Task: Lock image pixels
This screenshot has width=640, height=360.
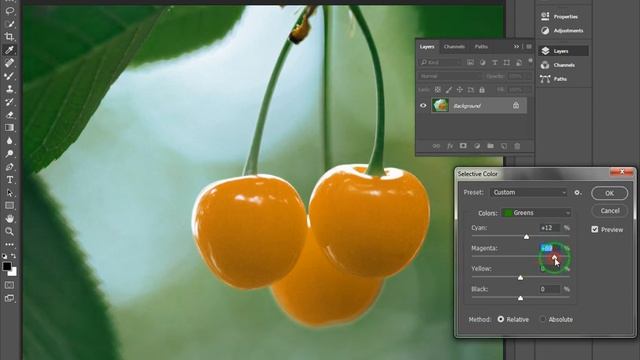Action: tap(449, 89)
